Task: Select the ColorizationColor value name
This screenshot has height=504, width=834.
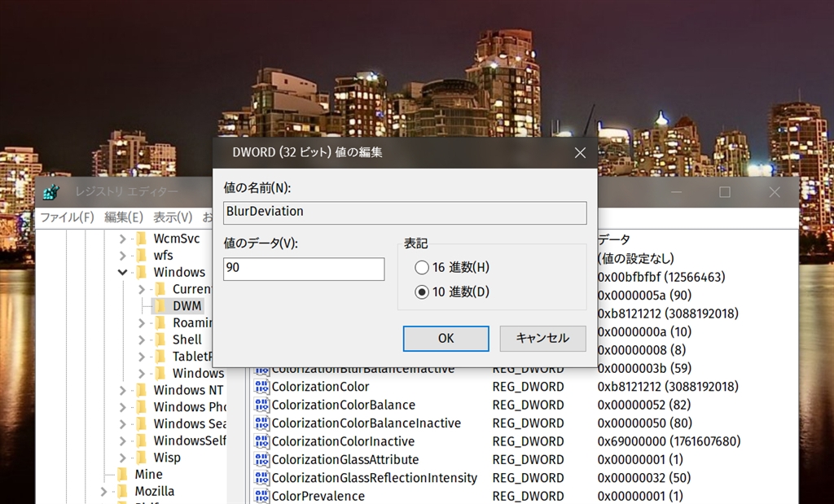Action: pyautogui.click(x=320, y=387)
